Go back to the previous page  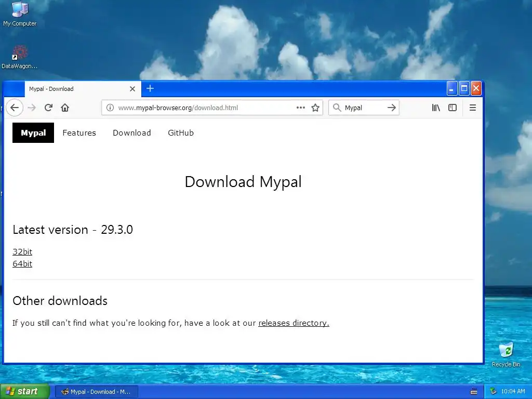click(x=15, y=108)
